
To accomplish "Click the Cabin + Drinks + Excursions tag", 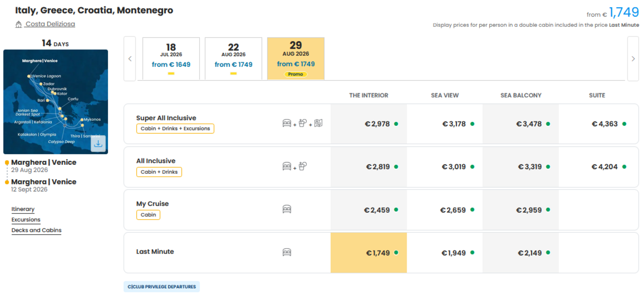I will tap(175, 128).
